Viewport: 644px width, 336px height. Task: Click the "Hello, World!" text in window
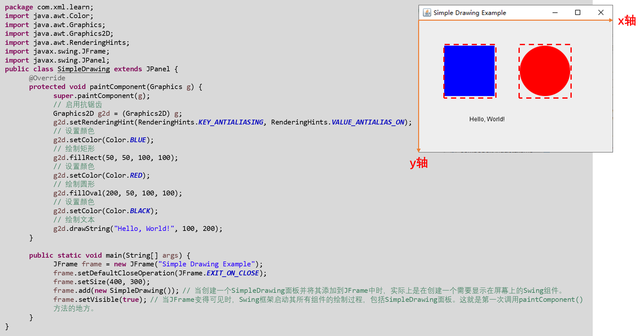coord(487,119)
